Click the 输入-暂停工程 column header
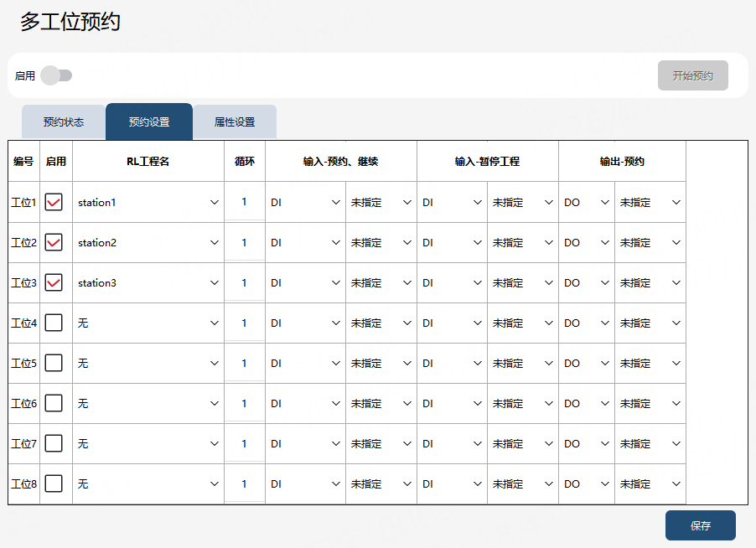This screenshot has height=548, width=756. 487,162
